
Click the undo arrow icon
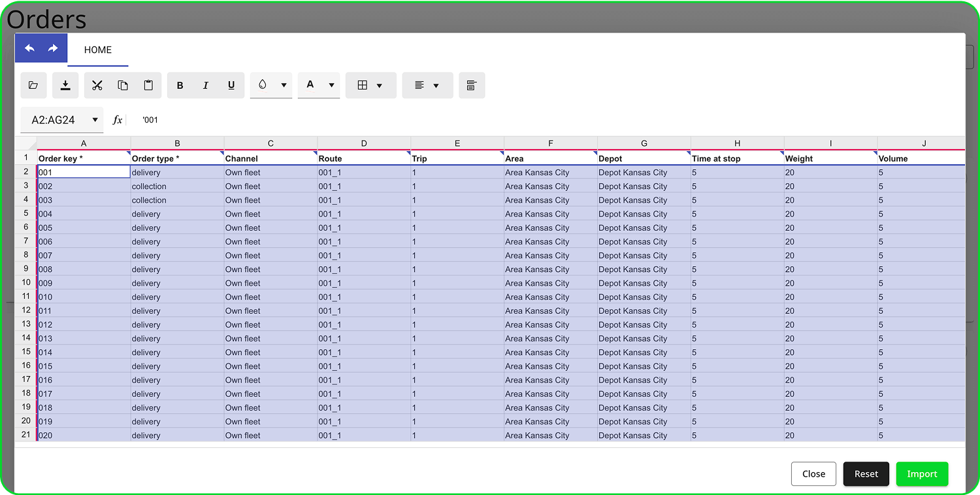coord(29,48)
